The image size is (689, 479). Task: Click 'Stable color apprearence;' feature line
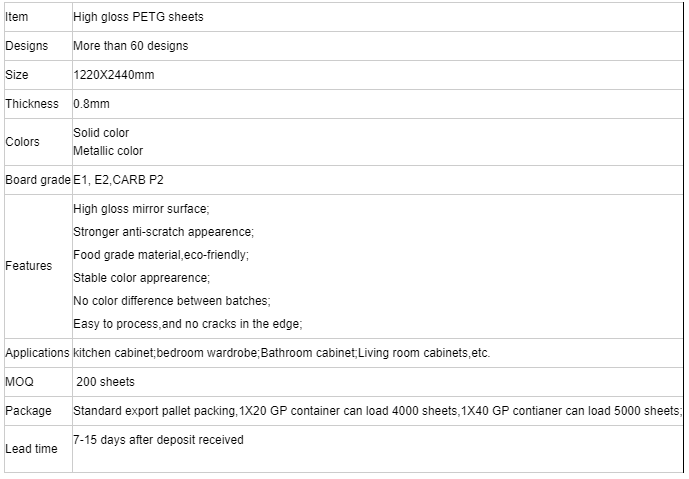coord(141,278)
